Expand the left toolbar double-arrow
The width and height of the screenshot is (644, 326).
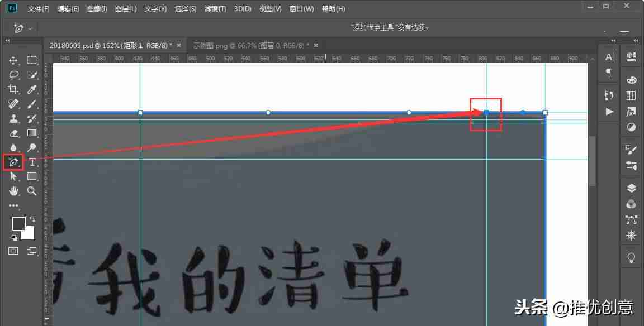7,41
